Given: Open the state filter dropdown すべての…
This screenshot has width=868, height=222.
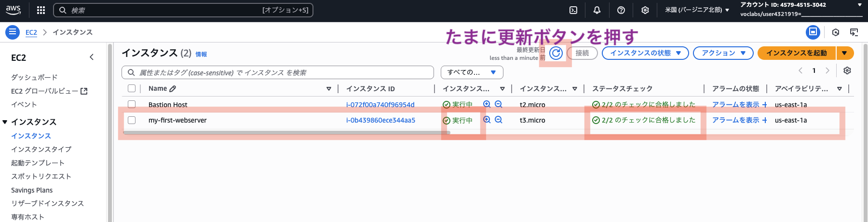Looking at the screenshot, I should coord(472,72).
